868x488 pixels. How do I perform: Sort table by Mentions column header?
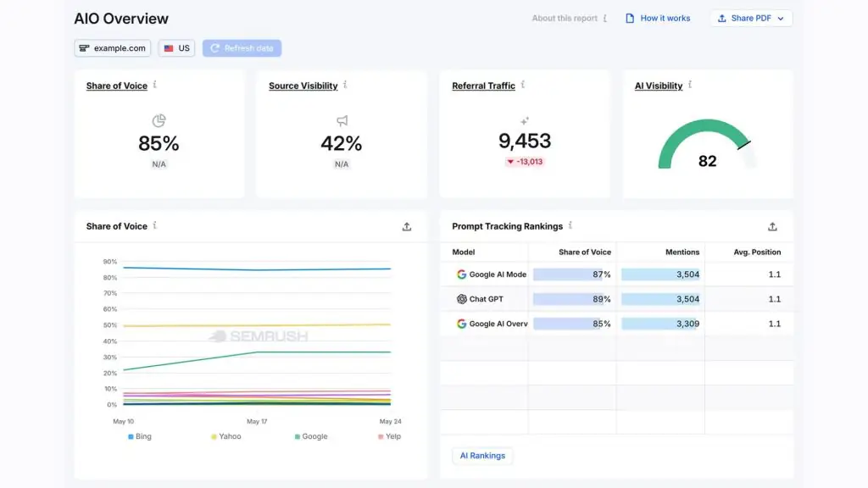pyautogui.click(x=682, y=252)
